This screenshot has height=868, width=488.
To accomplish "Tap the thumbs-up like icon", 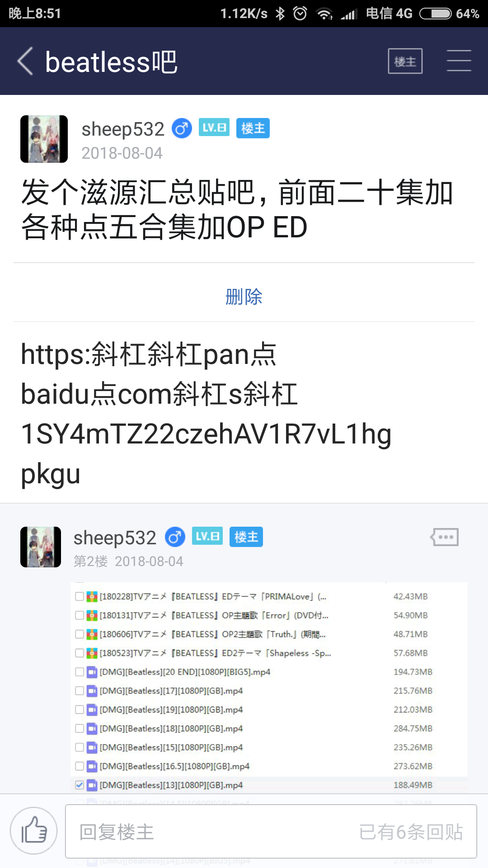I will click(34, 830).
